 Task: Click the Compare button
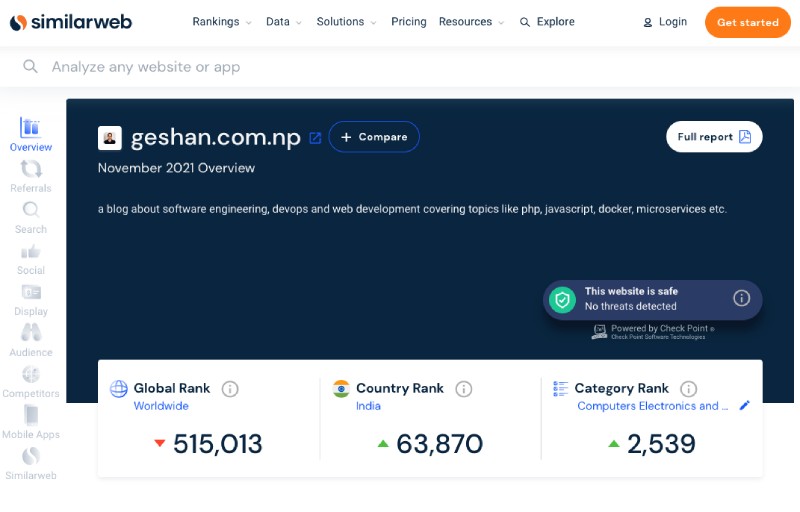tap(374, 137)
